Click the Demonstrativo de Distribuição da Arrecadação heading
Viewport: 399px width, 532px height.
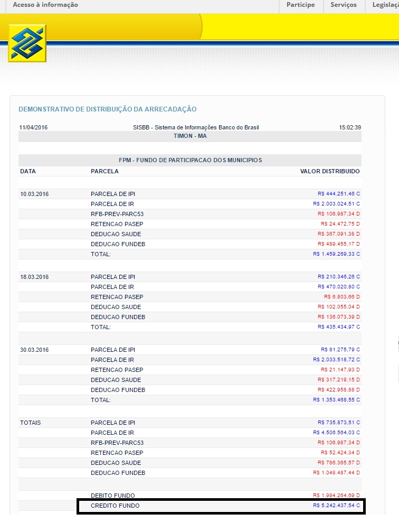(107, 109)
